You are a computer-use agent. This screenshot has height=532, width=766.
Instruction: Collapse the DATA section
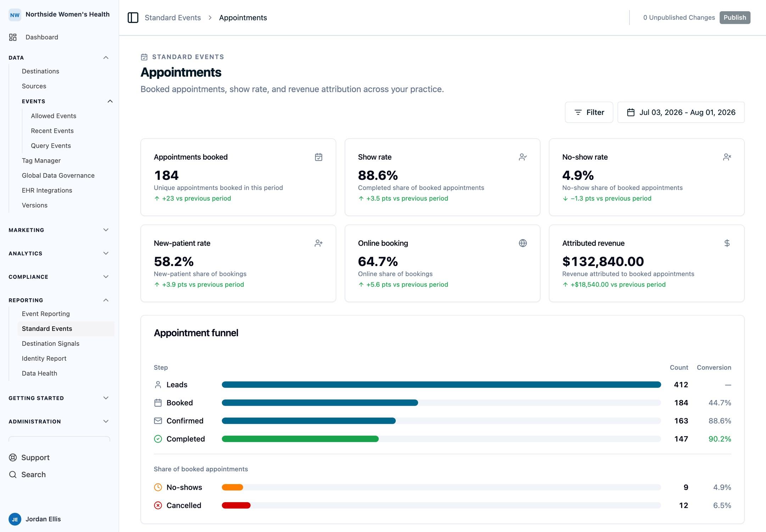click(106, 58)
